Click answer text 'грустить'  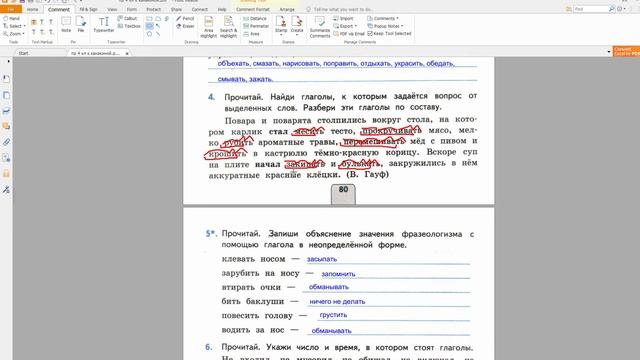[x=333, y=315]
